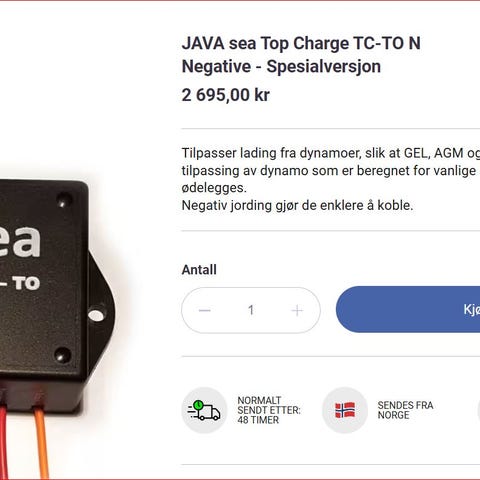
Task: Click the plus quantity button
Action: coord(297,311)
